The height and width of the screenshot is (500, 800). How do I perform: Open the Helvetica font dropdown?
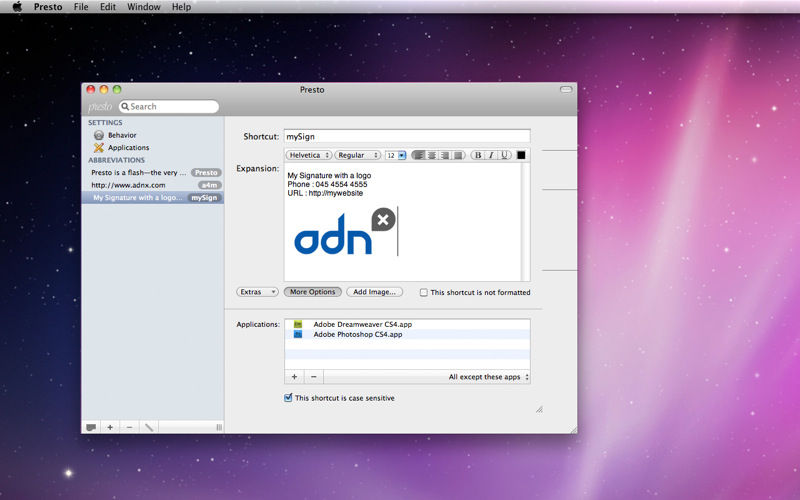pos(309,155)
